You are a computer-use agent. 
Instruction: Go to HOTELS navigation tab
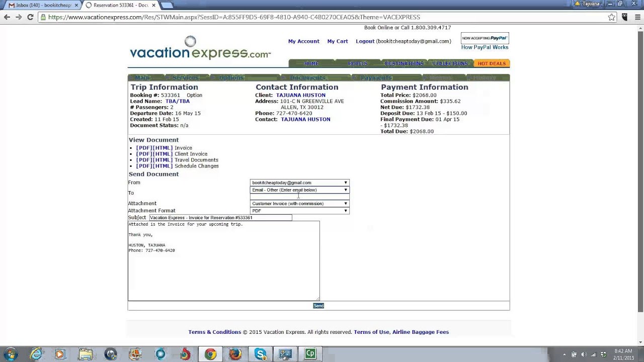358,63
